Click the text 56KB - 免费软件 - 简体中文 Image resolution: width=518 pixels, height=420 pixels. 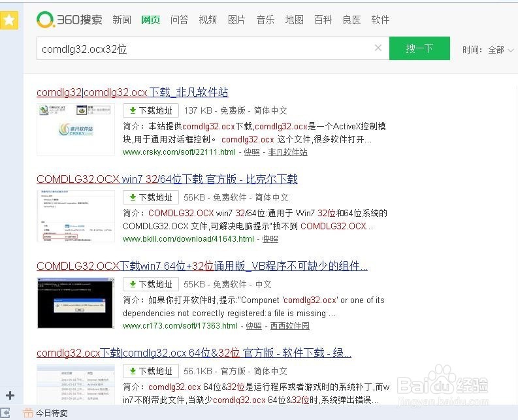236,197
